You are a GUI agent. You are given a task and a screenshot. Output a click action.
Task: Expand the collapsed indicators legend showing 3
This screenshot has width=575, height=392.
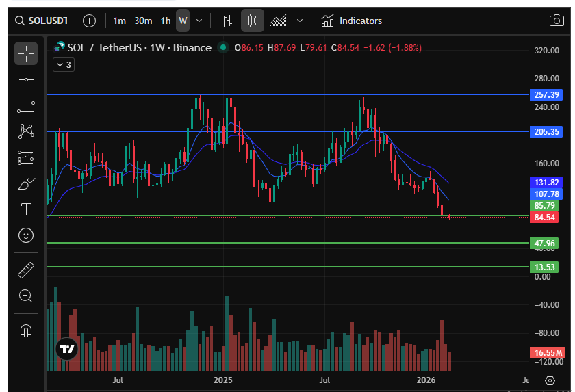point(64,65)
